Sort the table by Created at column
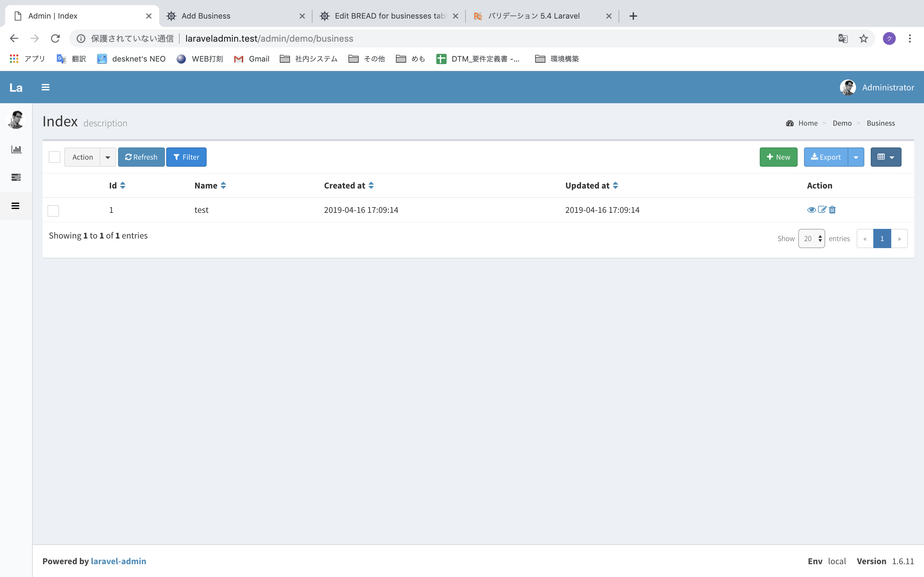This screenshot has width=924, height=577. pos(371,186)
